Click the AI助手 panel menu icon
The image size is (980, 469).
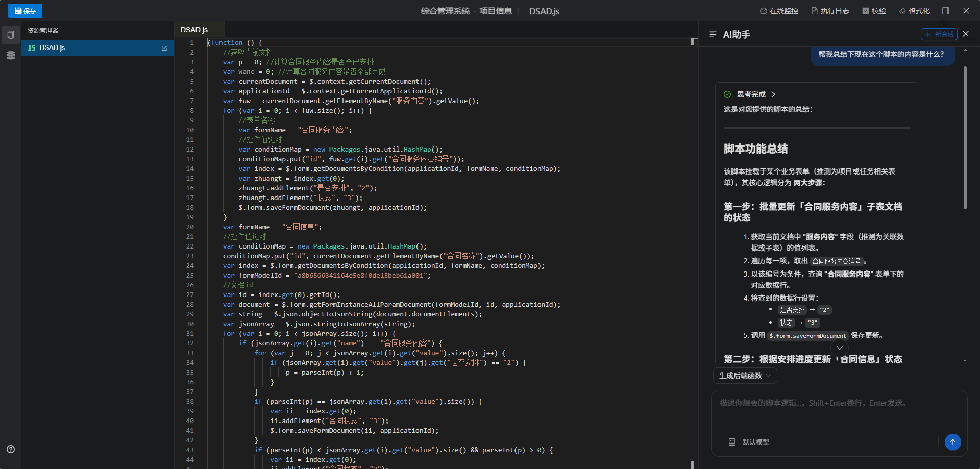click(713, 34)
